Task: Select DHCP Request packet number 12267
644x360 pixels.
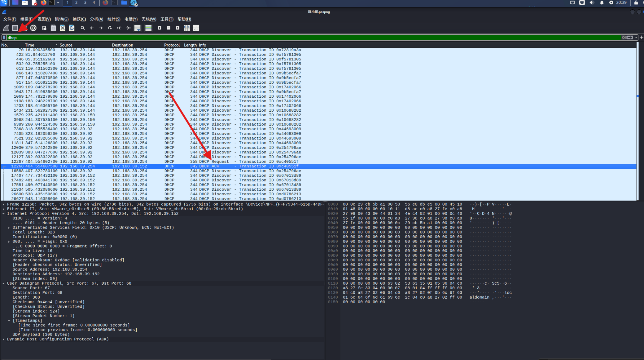Action: 318,162
